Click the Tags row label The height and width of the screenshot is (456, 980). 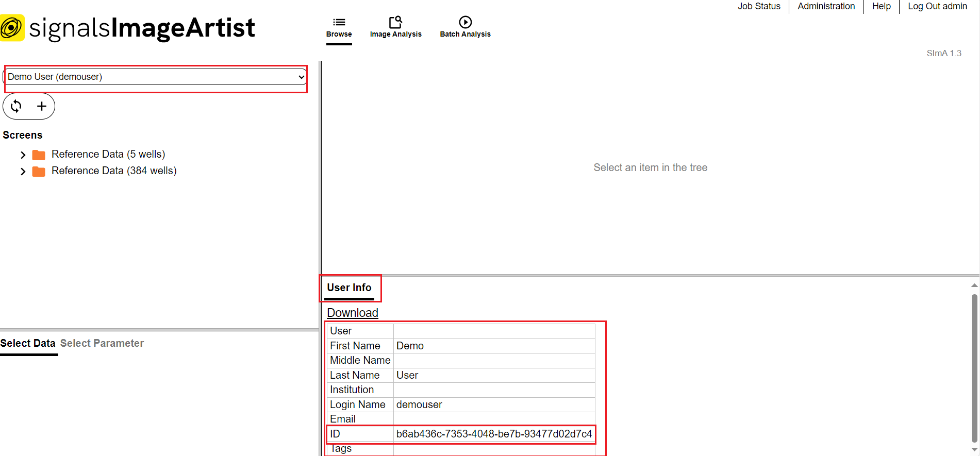341,448
